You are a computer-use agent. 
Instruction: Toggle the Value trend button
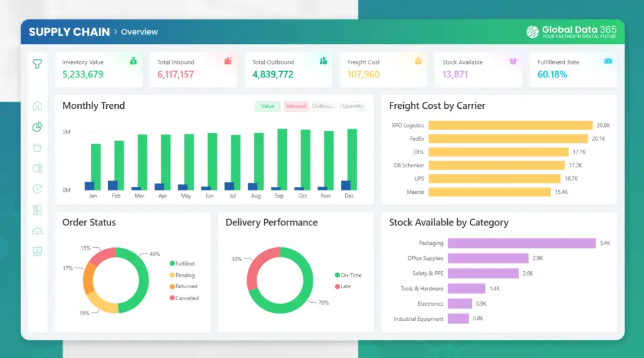tap(267, 106)
